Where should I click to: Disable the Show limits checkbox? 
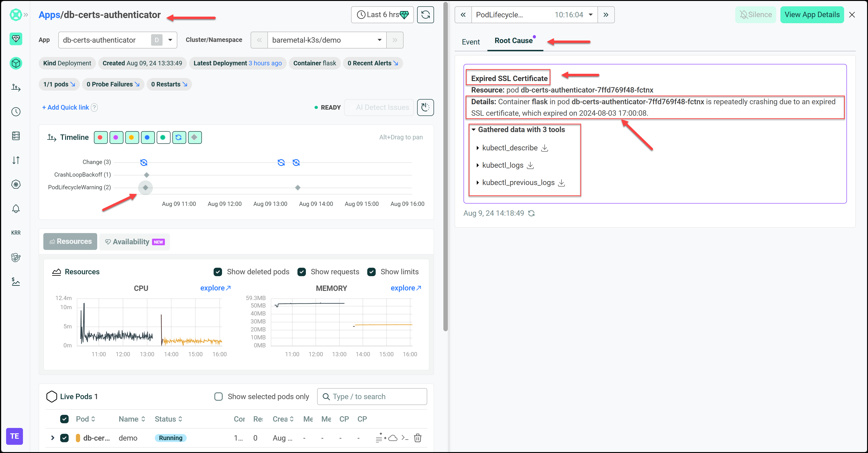click(x=371, y=272)
